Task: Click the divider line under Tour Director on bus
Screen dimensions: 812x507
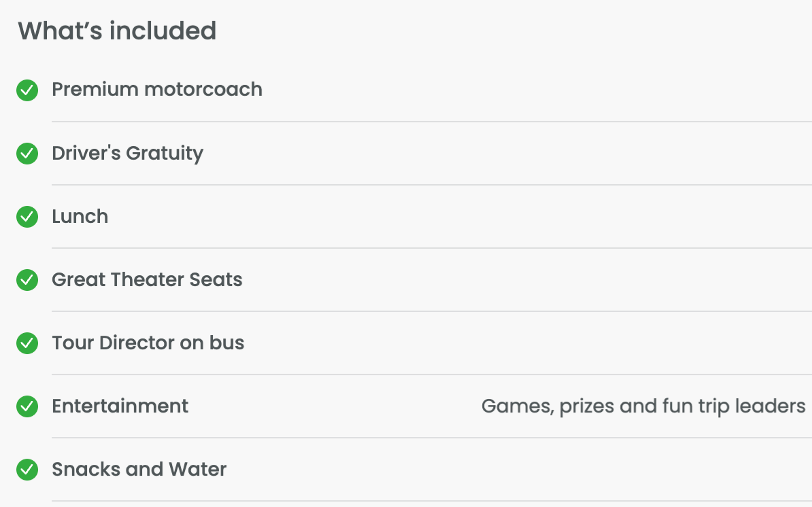Action: (x=431, y=374)
